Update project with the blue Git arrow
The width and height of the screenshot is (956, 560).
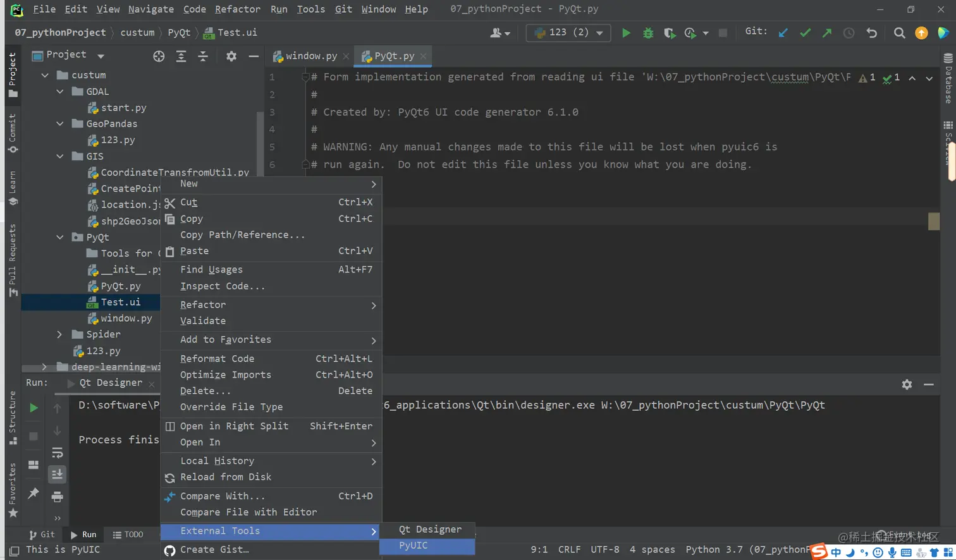tap(783, 33)
